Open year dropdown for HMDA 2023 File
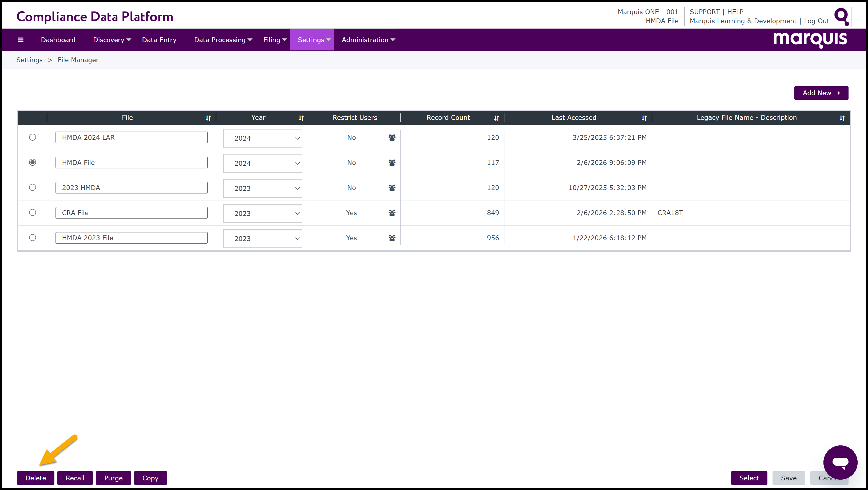Screen dimensions: 868x490 [x=262, y=238]
